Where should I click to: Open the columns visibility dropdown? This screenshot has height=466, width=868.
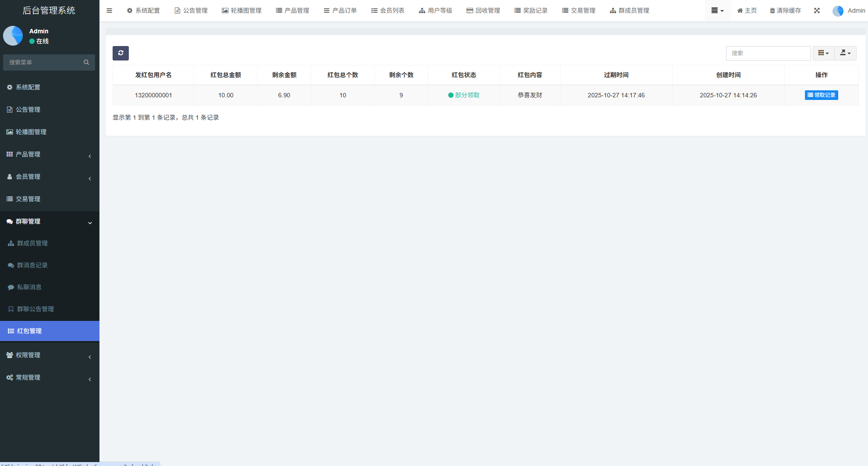(x=823, y=53)
